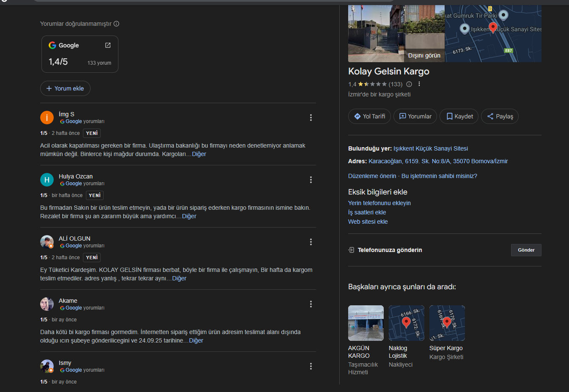Click the Akame reviewer name
This screenshot has height=392, width=569.
pyautogui.click(x=68, y=301)
